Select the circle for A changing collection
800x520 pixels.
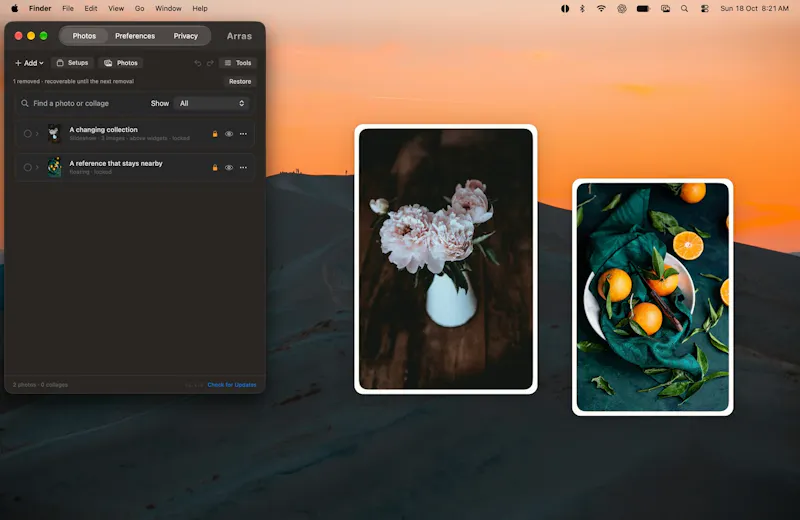click(28, 134)
